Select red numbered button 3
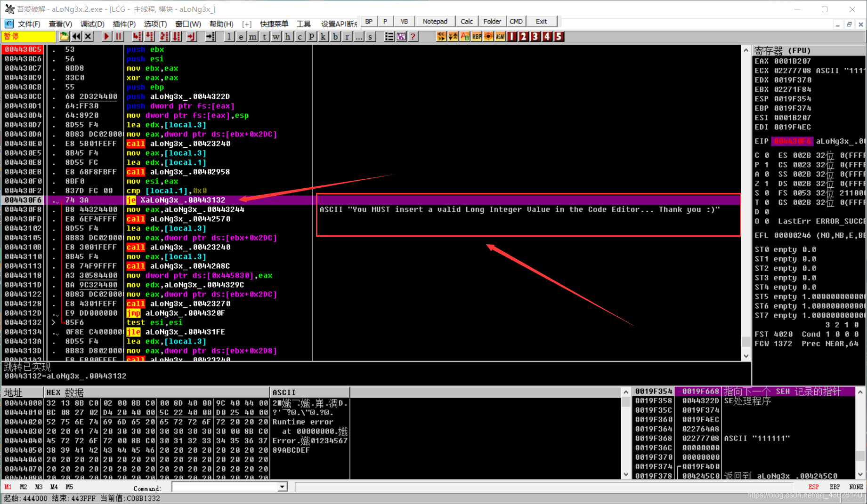 point(535,36)
